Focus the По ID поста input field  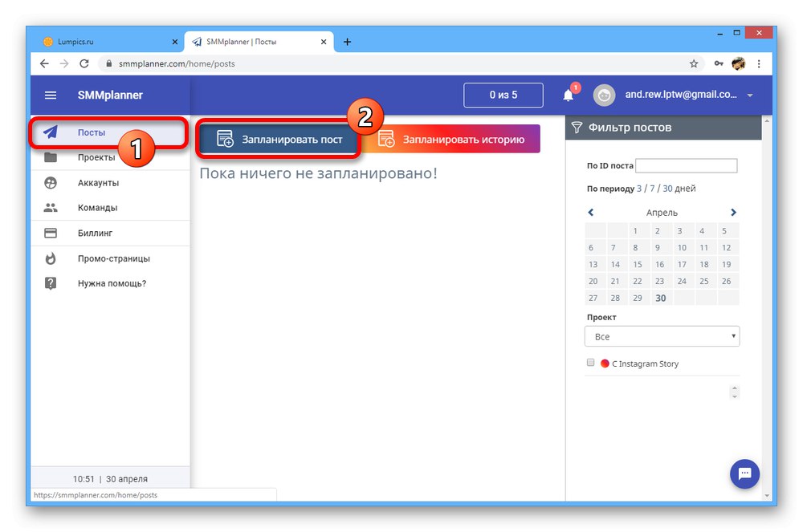click(687, 165)
